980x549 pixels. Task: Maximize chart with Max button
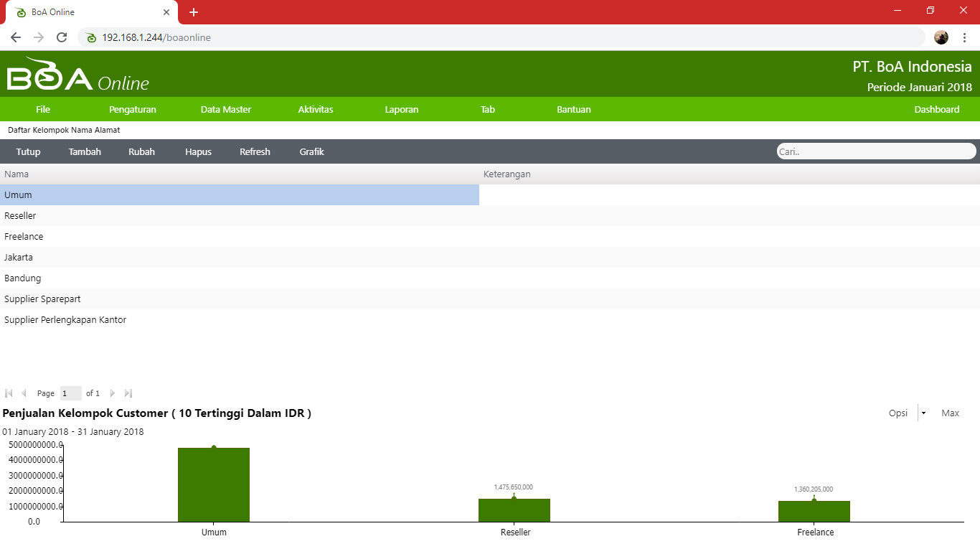tap(950, 413)
